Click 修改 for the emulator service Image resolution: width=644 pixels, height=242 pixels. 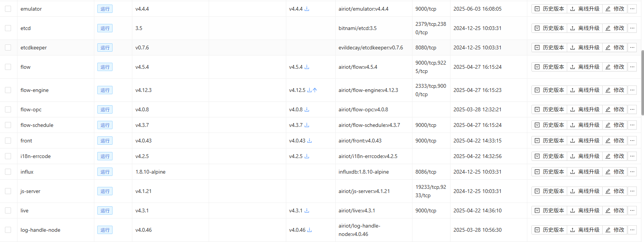[x=615, y=9]
